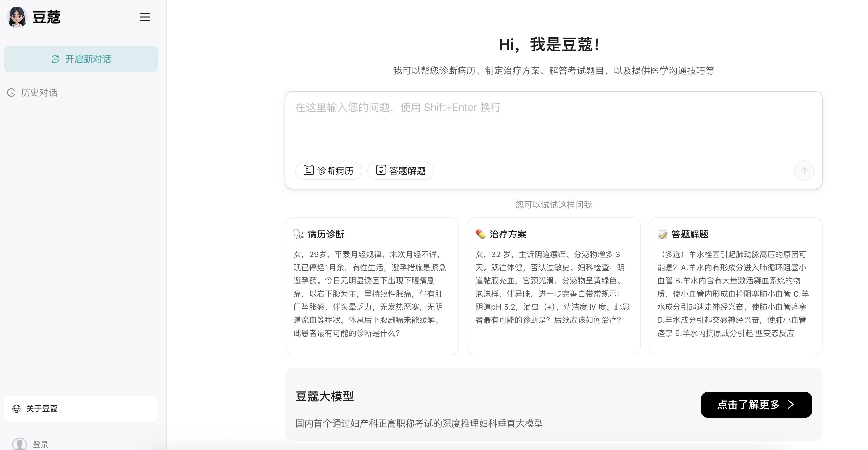Click the new chat bubble icon
Image resolution: width=868 pixels, height=450 pixels.
[55, 59]
